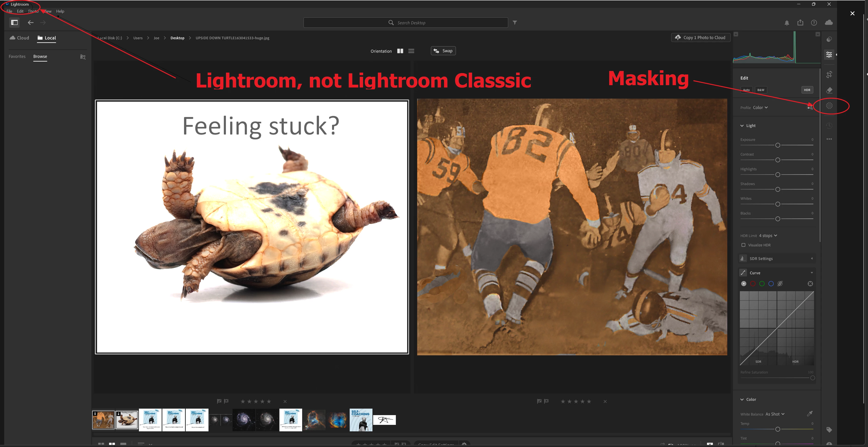
Task: Open the keywords tag icon
Action: coord(829,430)
